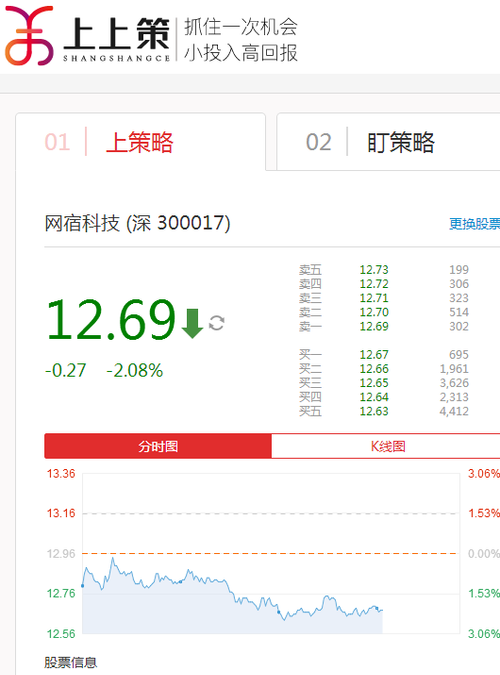
Task: Click the last data point on the intraday line
Action: pyautogui.click(x=382, y=610)
